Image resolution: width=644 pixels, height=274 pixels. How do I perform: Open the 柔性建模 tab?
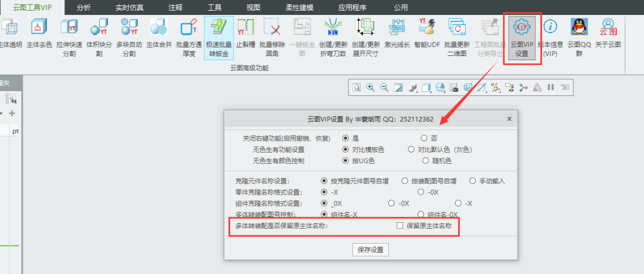(299, 7)
